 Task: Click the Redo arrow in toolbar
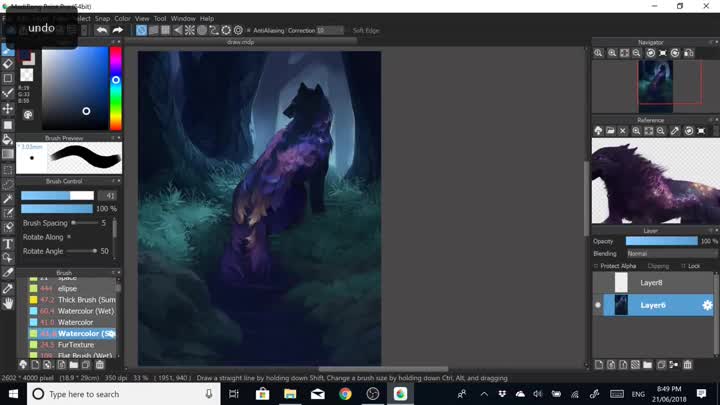(x=118, y=30)
